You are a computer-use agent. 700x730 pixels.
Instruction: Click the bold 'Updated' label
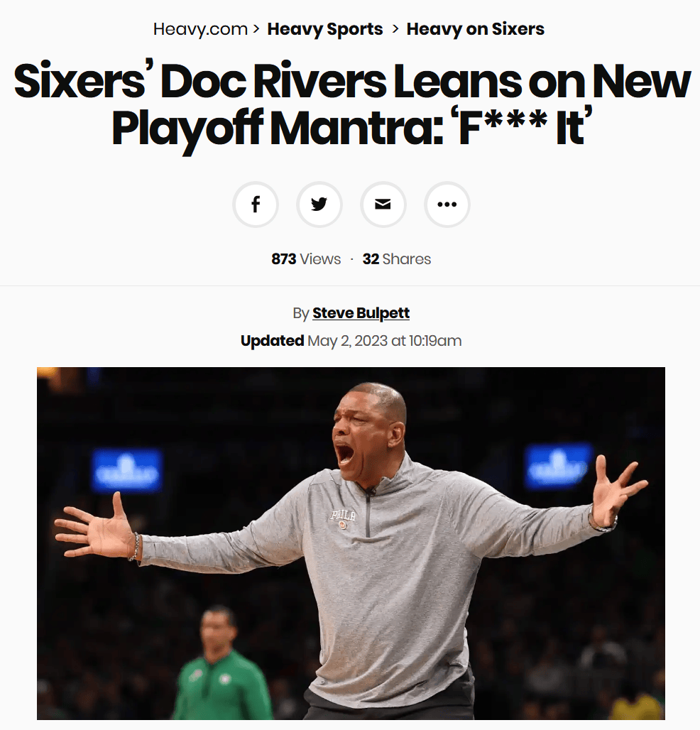point(273,341)
